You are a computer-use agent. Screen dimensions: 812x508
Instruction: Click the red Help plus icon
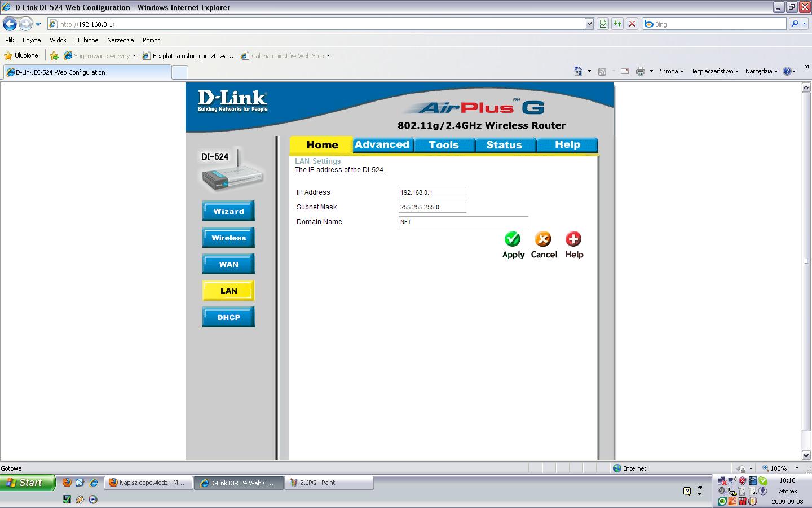(573, 239)
